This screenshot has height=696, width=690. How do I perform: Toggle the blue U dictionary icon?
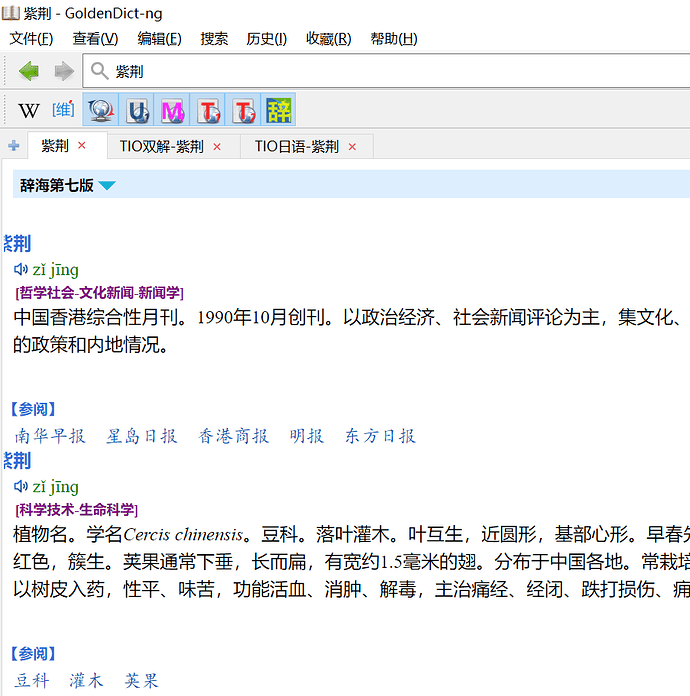click(137, 110)
